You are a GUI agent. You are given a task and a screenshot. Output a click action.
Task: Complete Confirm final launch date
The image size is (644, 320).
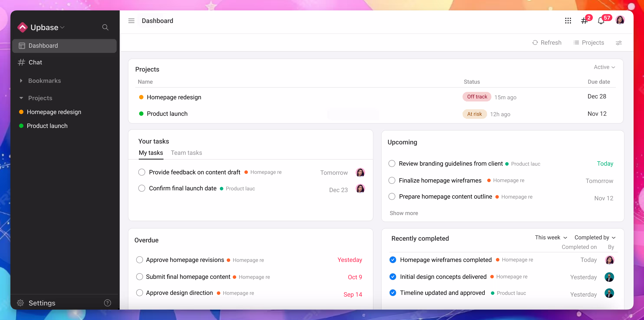pyautogui.click(x=142, y=188)
